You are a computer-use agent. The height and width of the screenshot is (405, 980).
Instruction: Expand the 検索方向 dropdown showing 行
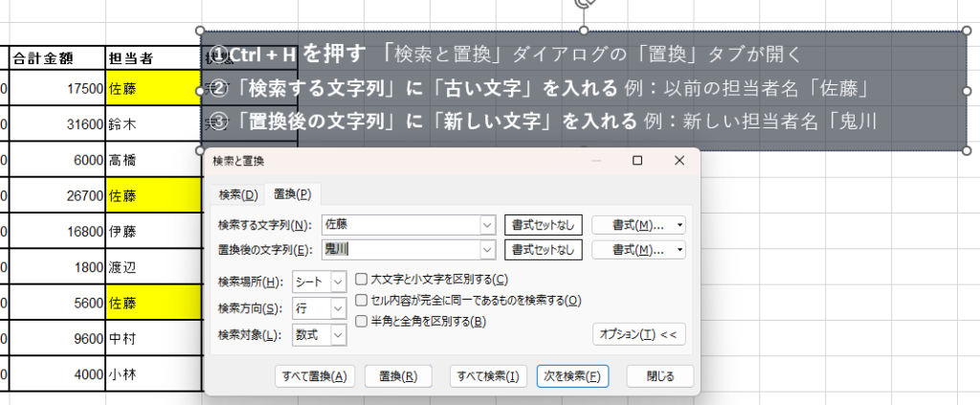click(337, 307)
